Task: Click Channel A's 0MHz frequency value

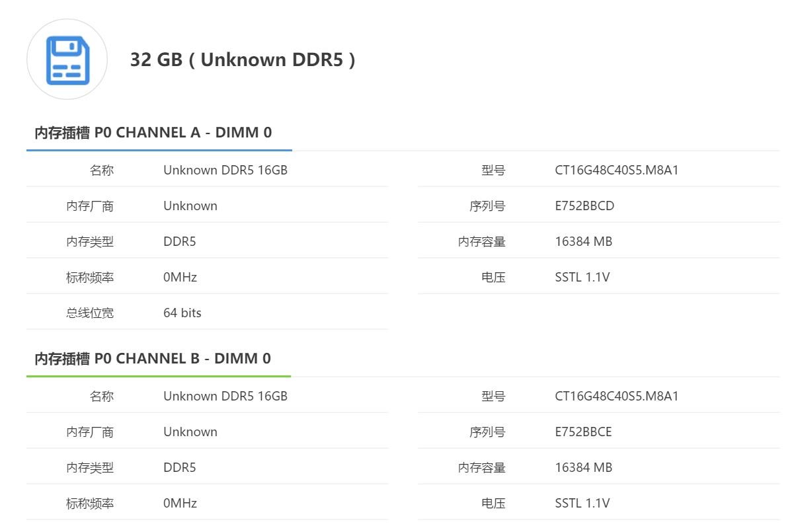Action: [x=180, y=277]
